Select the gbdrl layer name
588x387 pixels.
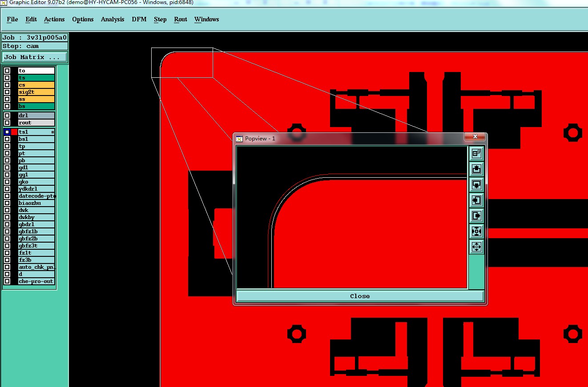pyautogui.click(x=36, y=224)
